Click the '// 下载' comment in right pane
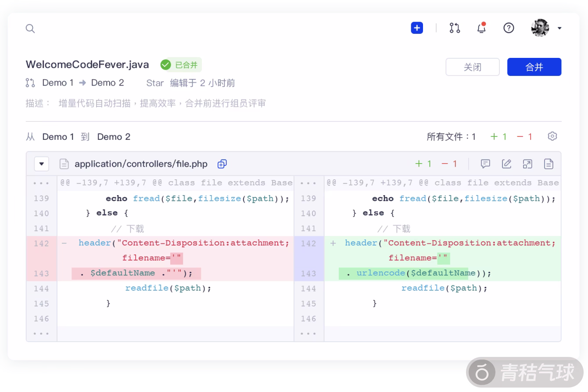 pyautogui.click(x=394, y=228)
